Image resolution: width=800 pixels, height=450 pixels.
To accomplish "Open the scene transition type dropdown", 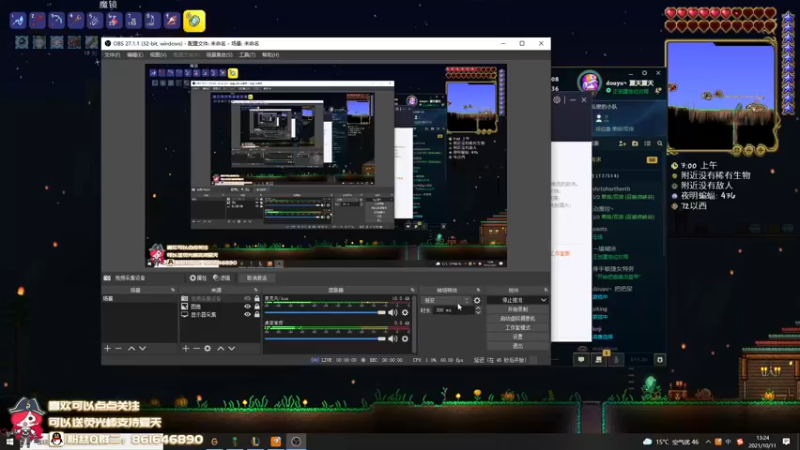I will [x=446, y=301].
